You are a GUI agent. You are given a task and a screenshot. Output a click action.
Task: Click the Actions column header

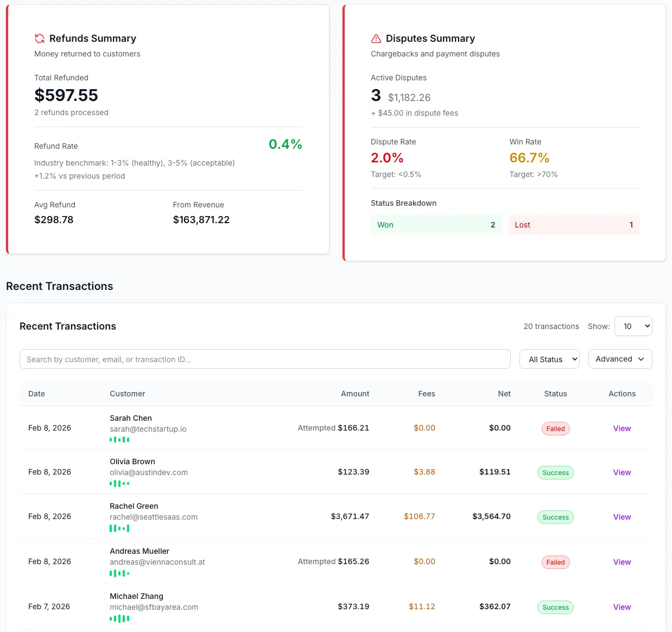[x=622, y=394]
